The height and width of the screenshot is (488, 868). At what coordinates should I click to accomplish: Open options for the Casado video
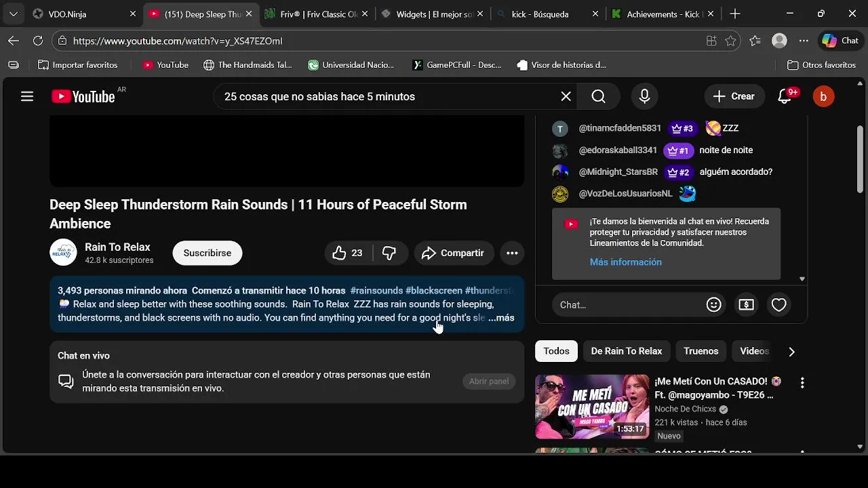point(802,383)
